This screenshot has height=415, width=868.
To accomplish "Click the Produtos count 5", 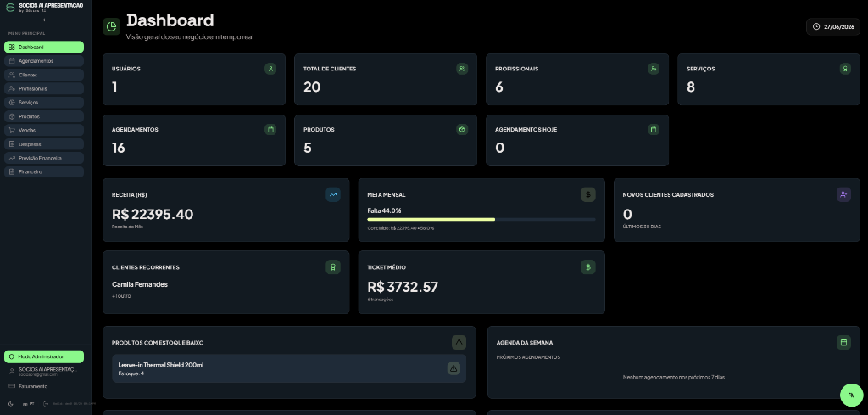I will pyautogui.click(x=307, y=148).
